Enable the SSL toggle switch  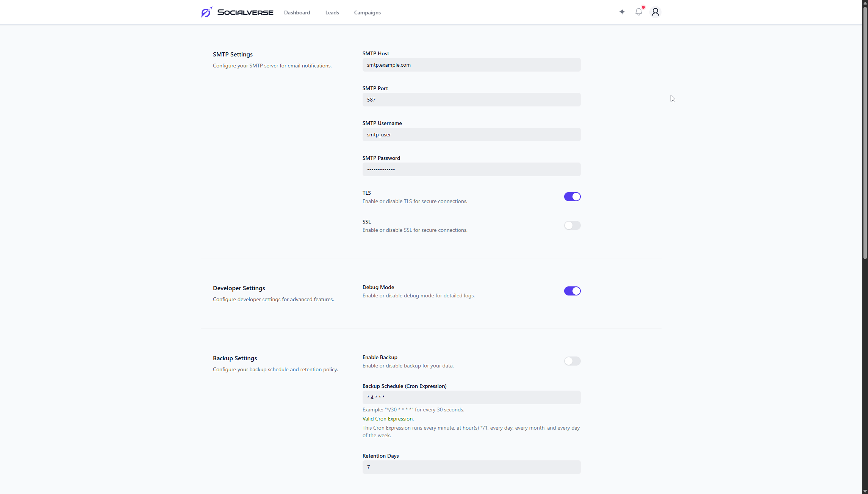pos(572,225)
